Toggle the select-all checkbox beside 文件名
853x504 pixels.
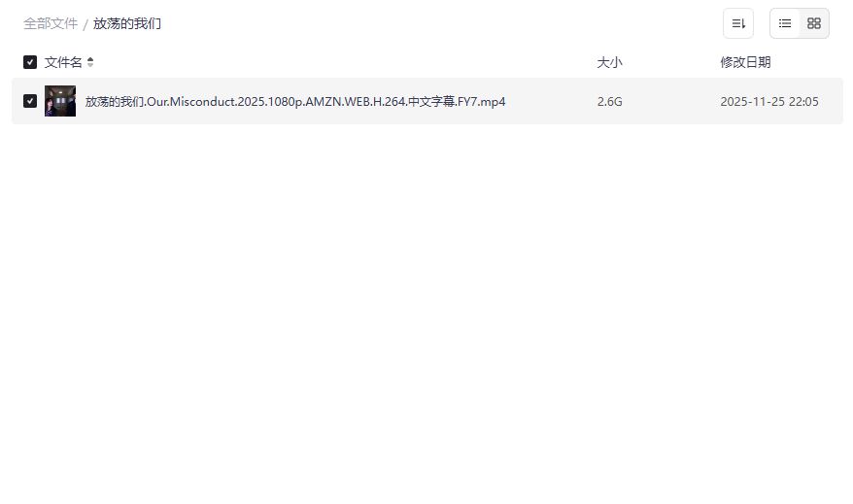[30, 62]
